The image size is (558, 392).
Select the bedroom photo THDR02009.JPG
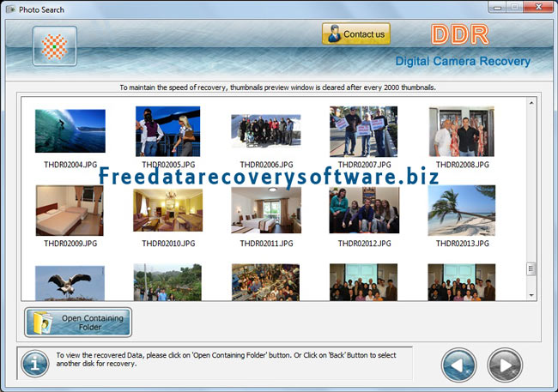click(x=70, y=211)
